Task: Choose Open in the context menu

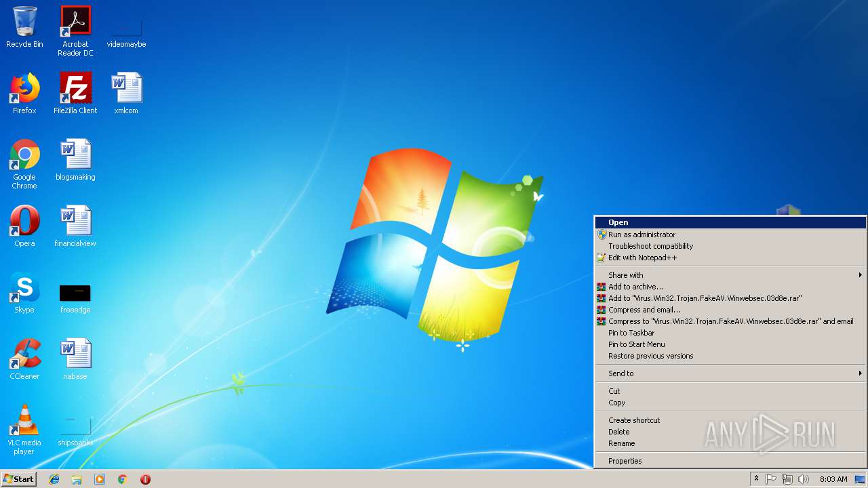Action: coord(730,222)
